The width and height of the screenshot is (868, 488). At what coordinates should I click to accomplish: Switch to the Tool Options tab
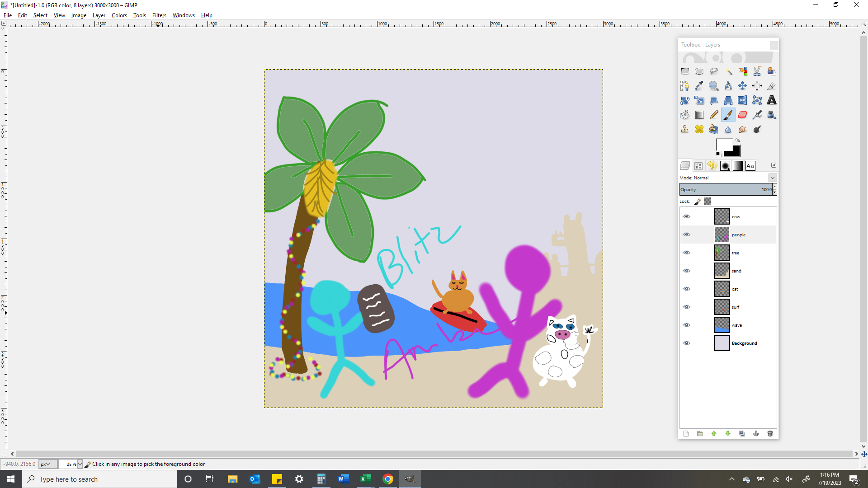coord(698,166)
